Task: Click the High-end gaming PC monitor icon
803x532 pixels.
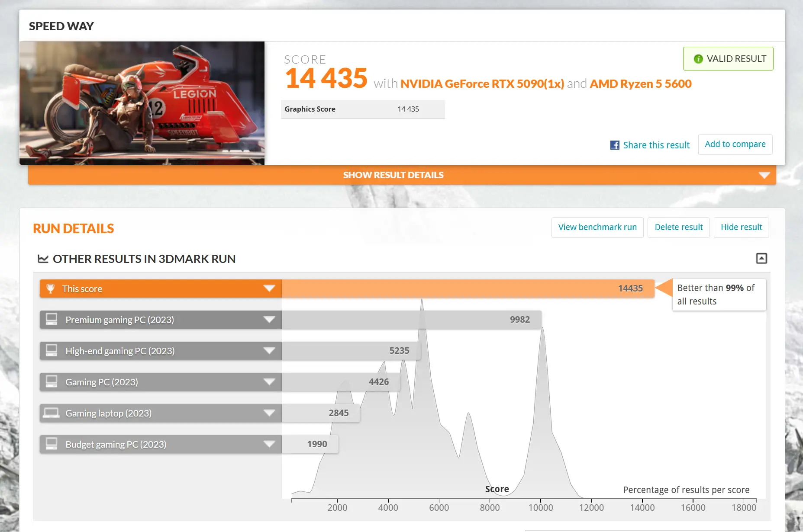Action: pos(52,350)
